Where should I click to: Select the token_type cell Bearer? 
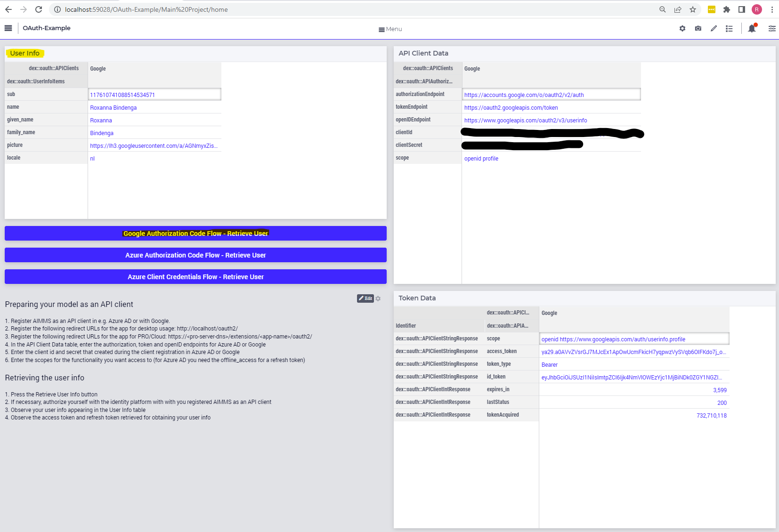coord(634,364)
